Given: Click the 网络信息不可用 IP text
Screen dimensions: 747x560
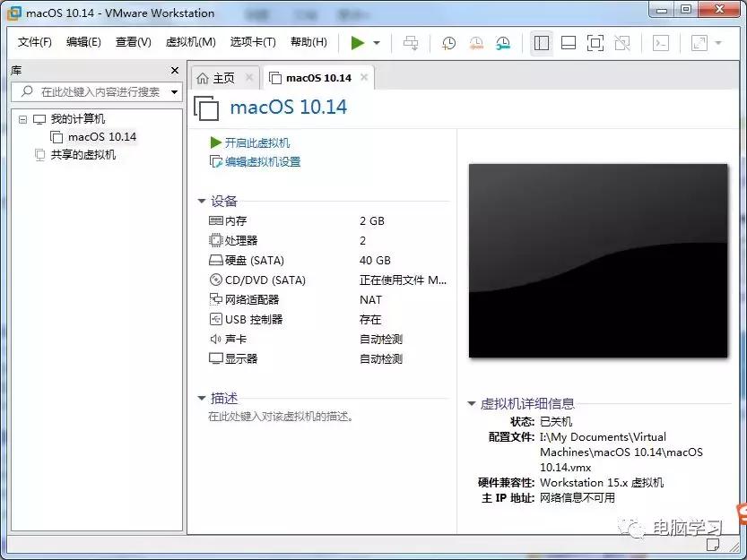Looking at the screenshot, I should (x=578, y=498).
